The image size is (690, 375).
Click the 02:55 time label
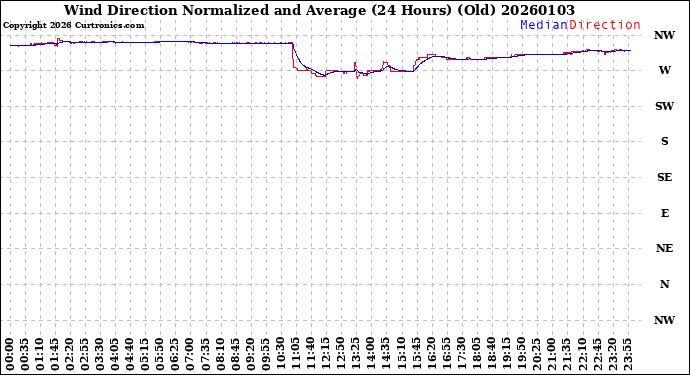point(85,354)
